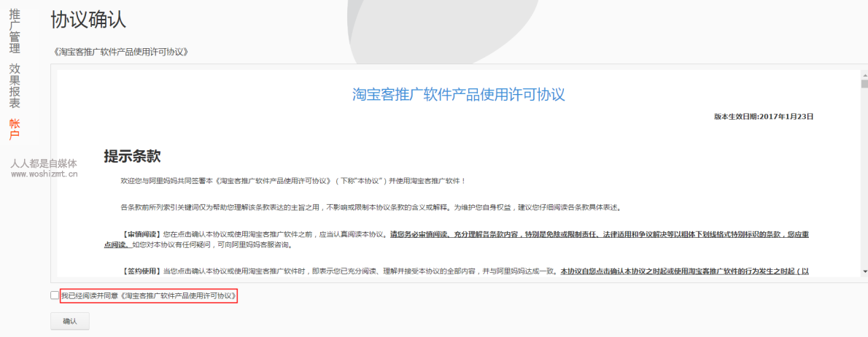
Task: Click the paragraph starting 各条款前所列索引关键词
Action: (x=371, y=208)
